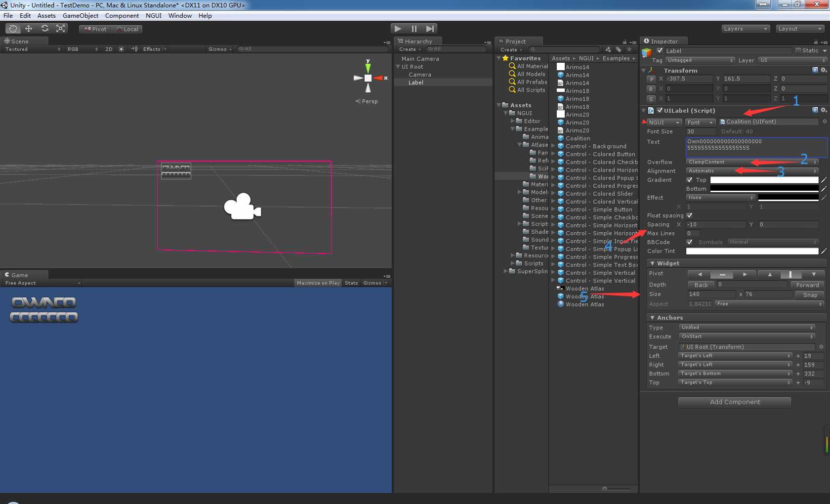830x504 pixels.
Task: Toggle the Static checkbox
Action: tap(798, 50)
